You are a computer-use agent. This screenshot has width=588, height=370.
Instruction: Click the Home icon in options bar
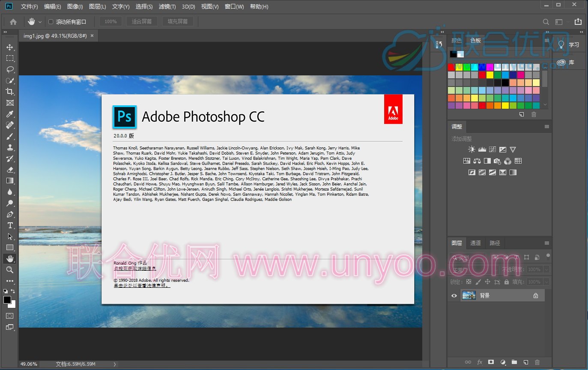[13, 21]
